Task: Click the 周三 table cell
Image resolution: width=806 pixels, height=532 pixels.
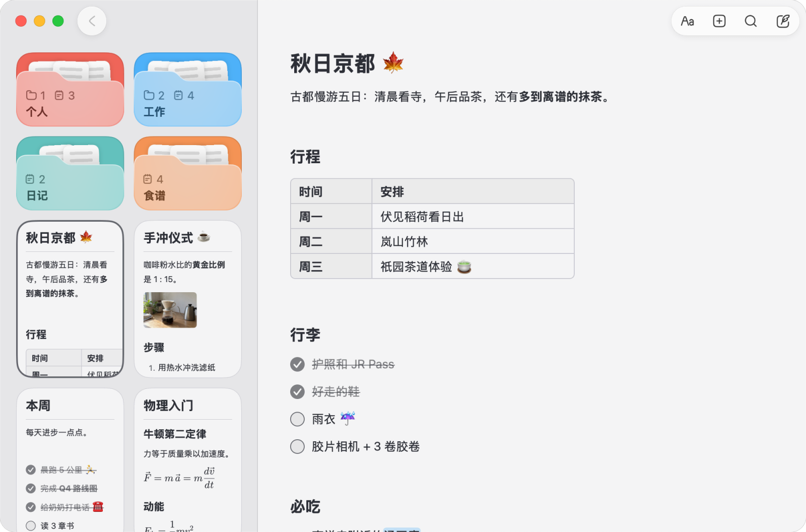Action: pyautogui.click(x=331, y=267)
